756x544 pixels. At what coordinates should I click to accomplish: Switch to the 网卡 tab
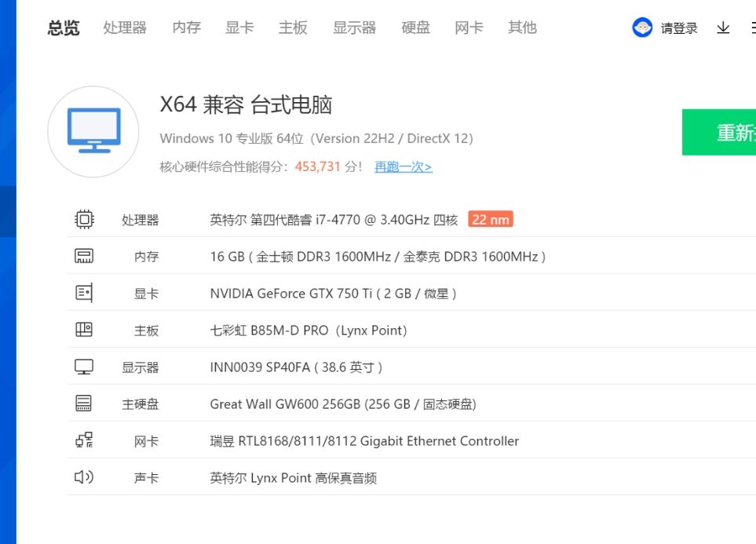(x=469, y=27)
